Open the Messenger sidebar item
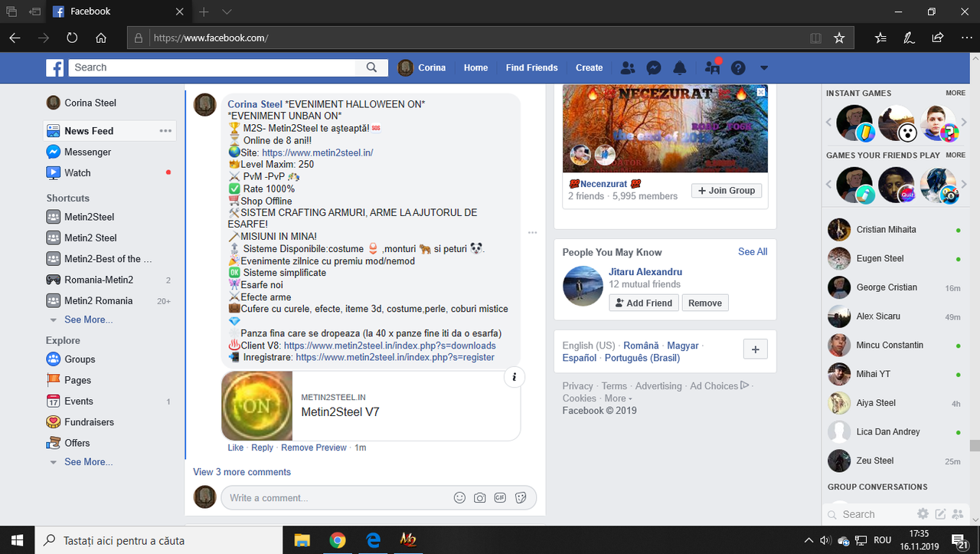 tap(87, 152)
